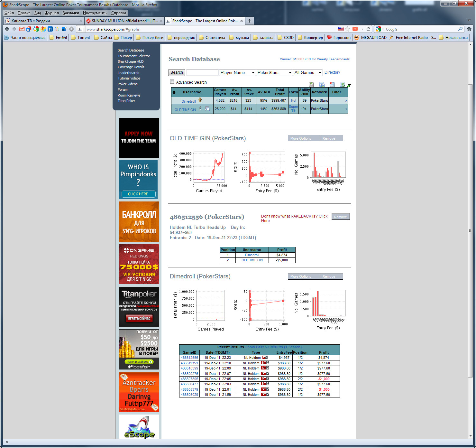The width and height of the screenshot is (476, 448).
Task: Switch to the SUNDAY MULLION official tread tab
Action: pos(124,21)
